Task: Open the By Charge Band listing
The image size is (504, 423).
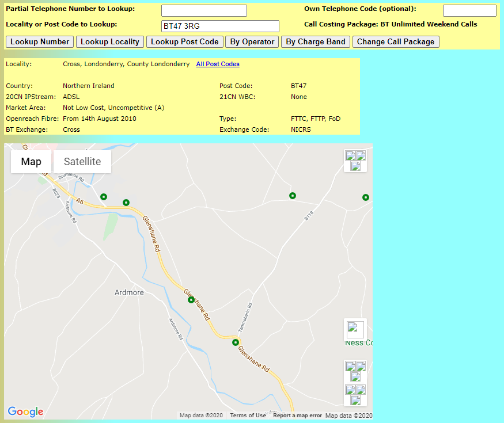Action: (x=316, y=42)
